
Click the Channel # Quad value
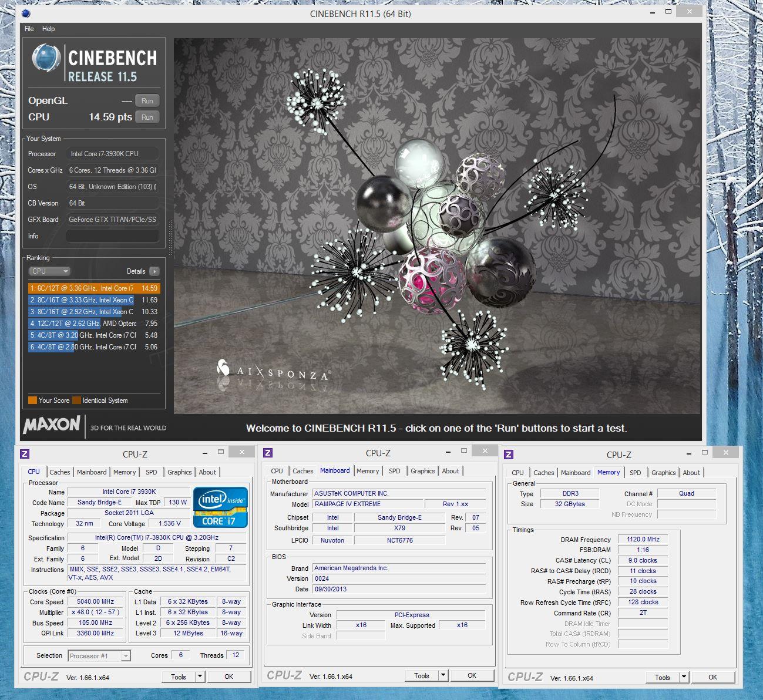tap(687, 493)
